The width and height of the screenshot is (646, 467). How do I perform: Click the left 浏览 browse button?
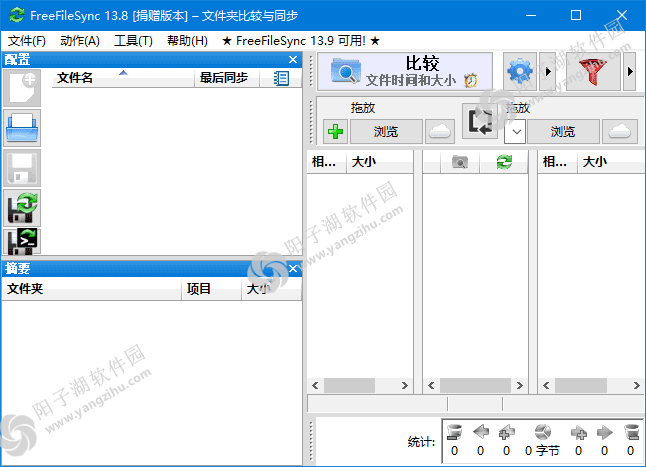click(x=386, y=132)
